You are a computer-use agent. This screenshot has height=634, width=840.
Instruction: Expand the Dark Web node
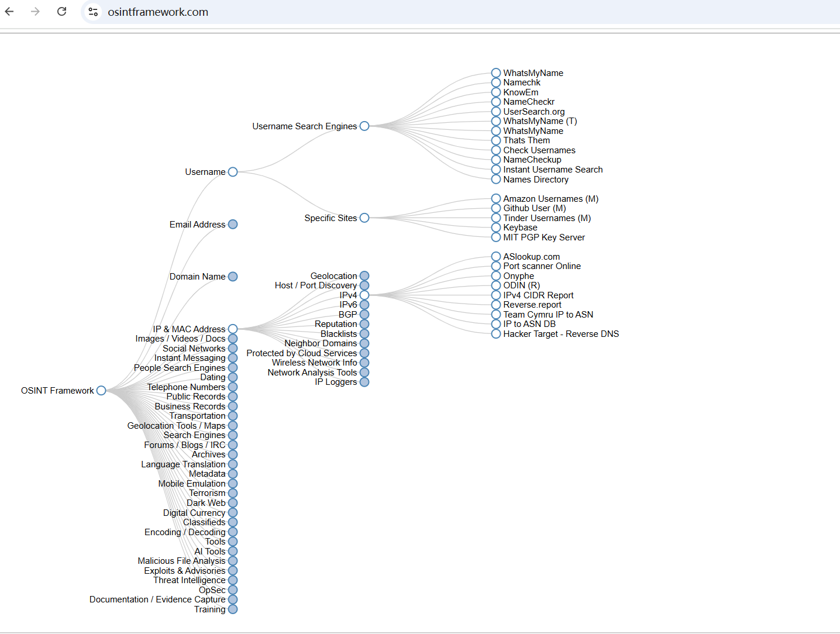click(x=233, y=503)
